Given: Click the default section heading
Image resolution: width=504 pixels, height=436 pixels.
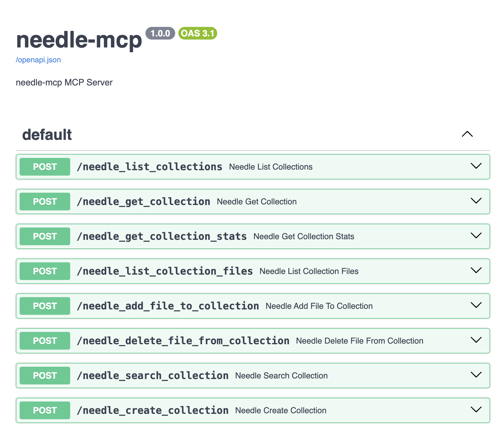Looking at the screenshot, I should [47, 134].
